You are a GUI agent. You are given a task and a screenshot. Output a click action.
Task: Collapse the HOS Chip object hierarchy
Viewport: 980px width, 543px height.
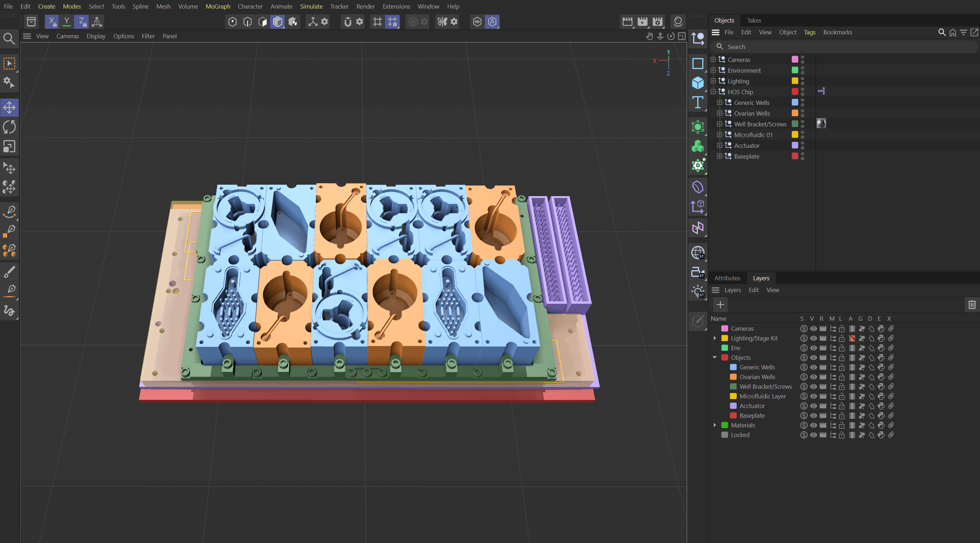coord(713,92)
